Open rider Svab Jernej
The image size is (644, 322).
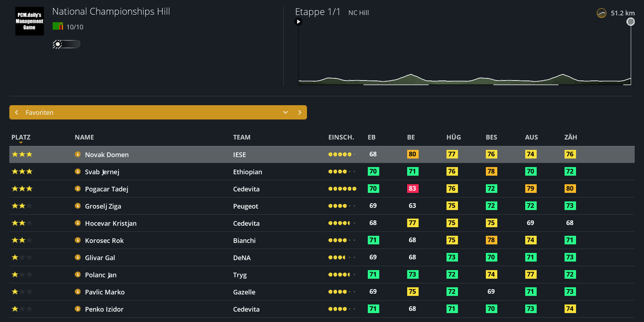coord(102,172)
